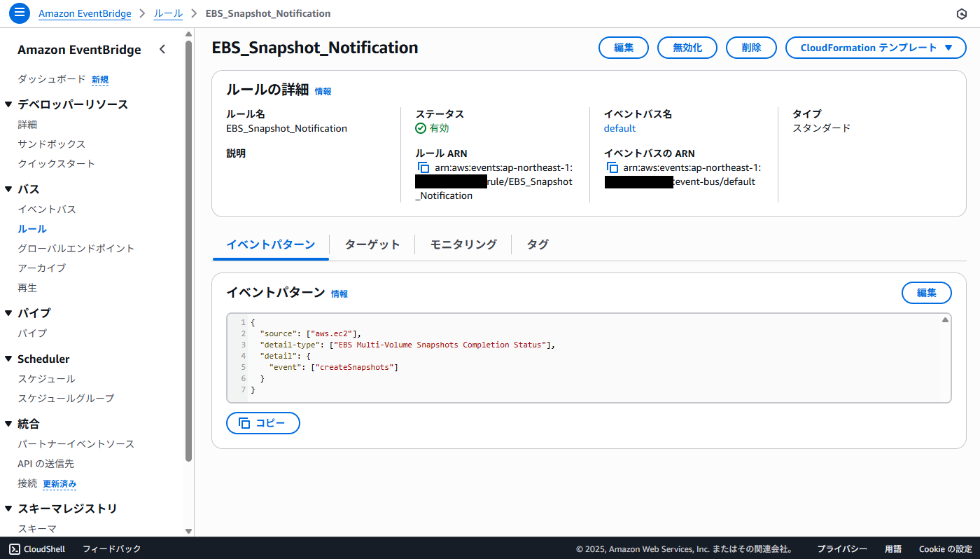
Task: Click the 編集 button at top
Action: point(624,48)
